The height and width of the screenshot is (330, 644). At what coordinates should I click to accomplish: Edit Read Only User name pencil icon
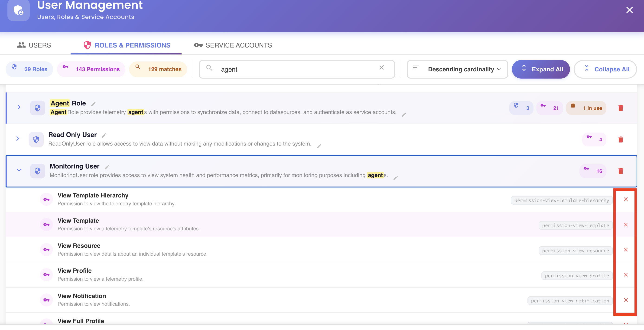[104, 135]
